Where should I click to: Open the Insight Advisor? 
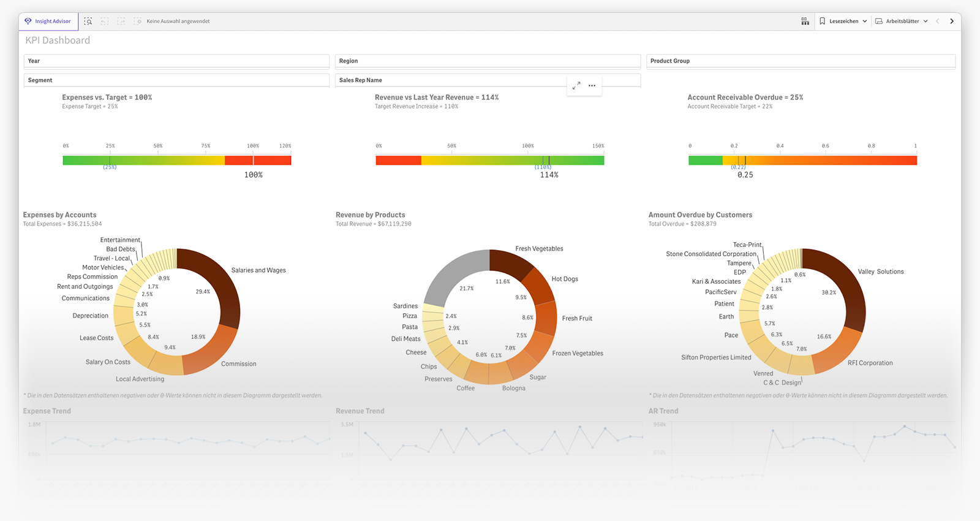[x=48, y=21]
